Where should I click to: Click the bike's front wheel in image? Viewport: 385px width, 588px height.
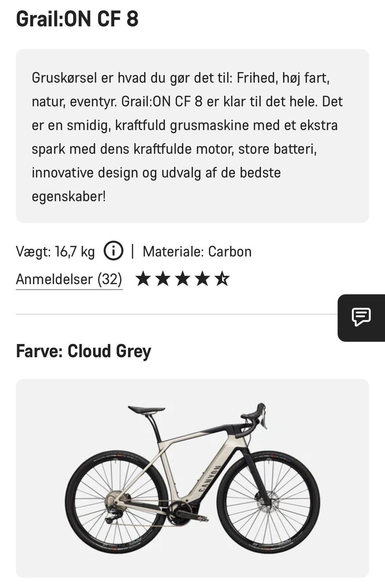(x=268, y=502)
